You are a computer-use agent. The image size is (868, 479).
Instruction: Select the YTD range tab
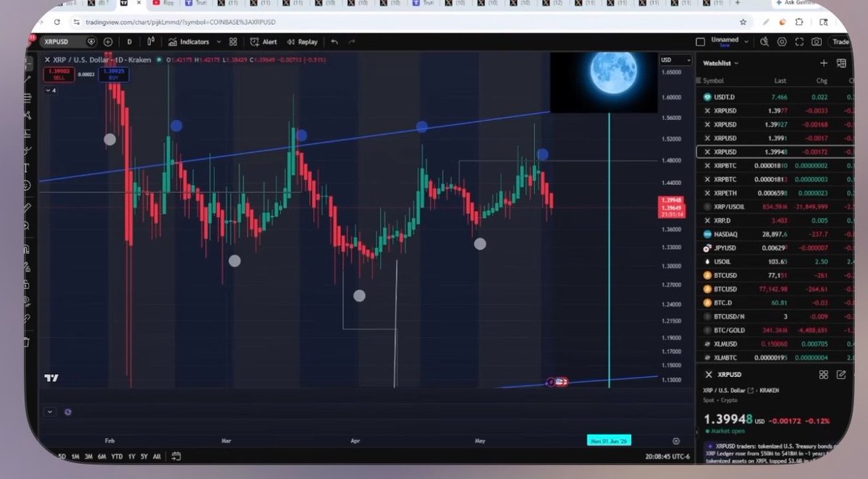click(x=117, y=457)
